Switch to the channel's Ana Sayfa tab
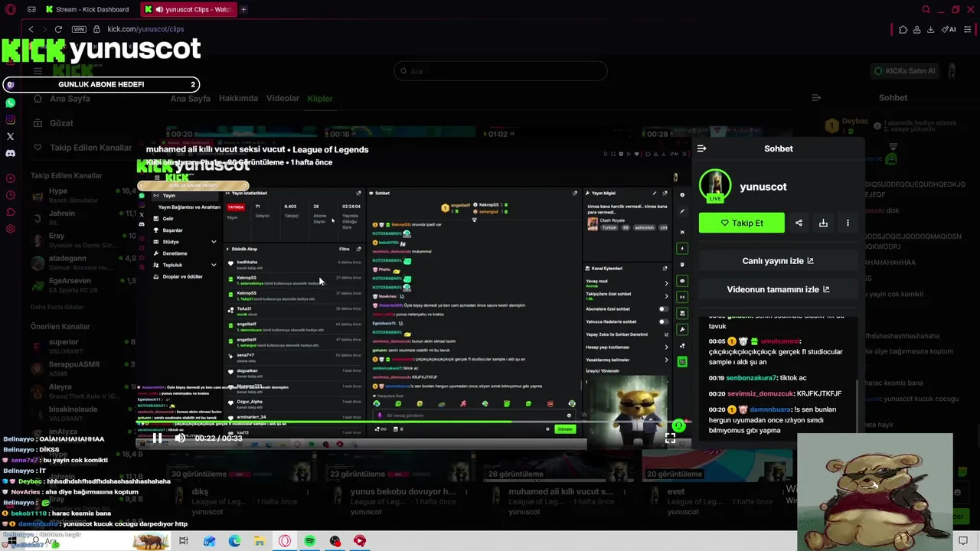This screenshot has height=551, width=980. [x=190, y=99]
